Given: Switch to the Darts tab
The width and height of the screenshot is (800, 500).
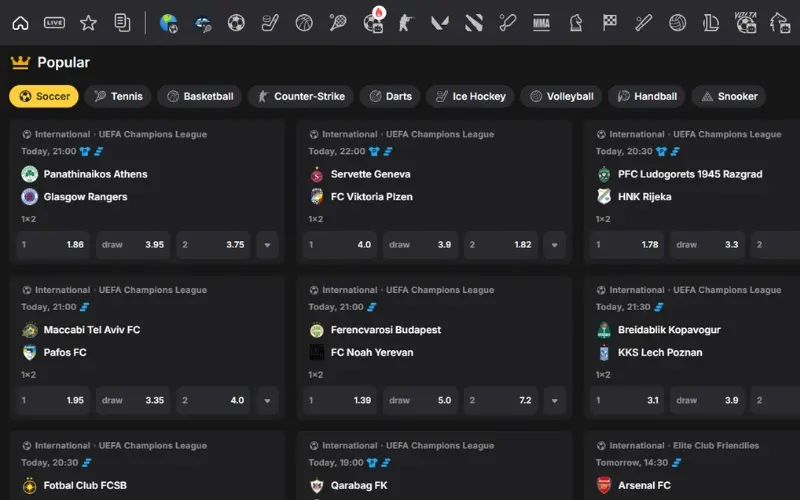Looking at the screenshot, I should [390, 96].
